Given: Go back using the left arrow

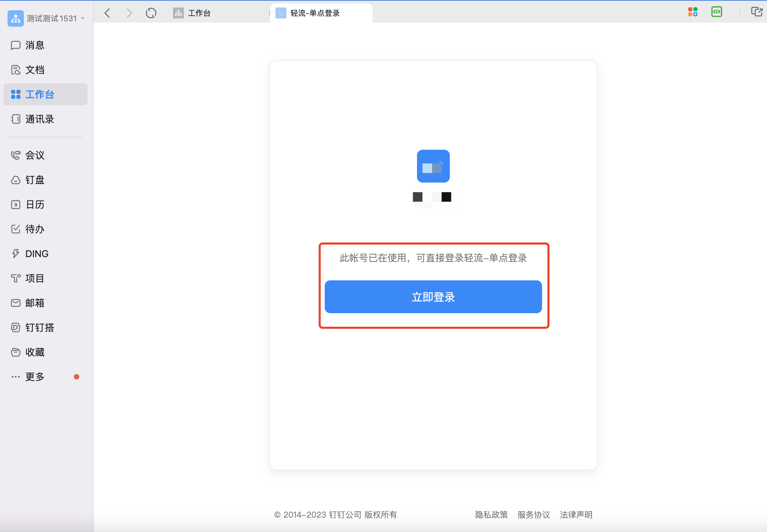Looking at the screenshot, I should (x=107, y=13).
